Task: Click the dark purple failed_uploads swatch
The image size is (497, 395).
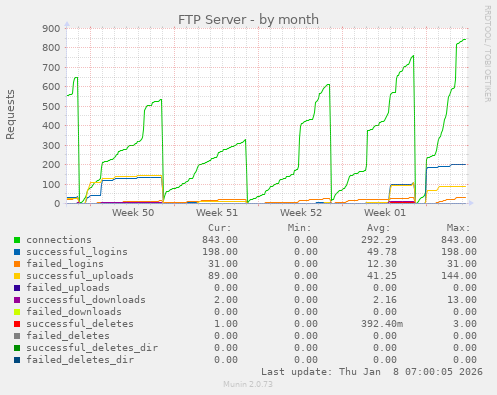Action: (17, 288)
